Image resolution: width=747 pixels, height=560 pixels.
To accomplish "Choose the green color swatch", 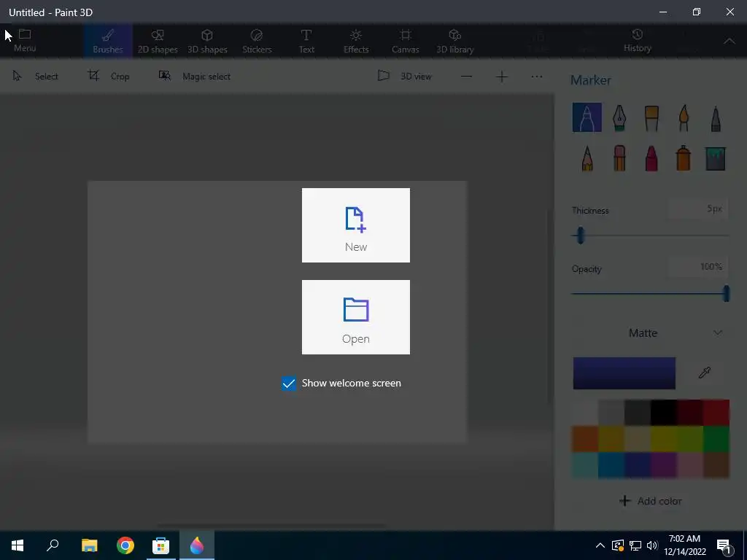I will point(716,438).
